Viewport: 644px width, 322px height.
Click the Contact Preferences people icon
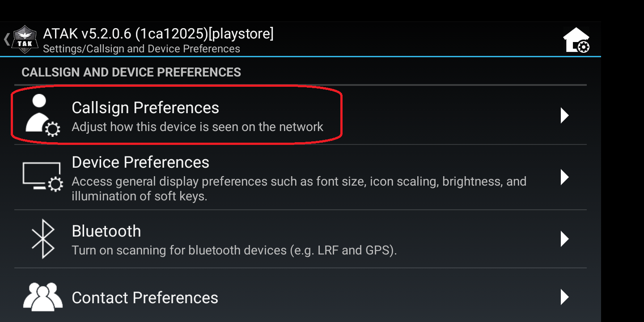(42, 297)
